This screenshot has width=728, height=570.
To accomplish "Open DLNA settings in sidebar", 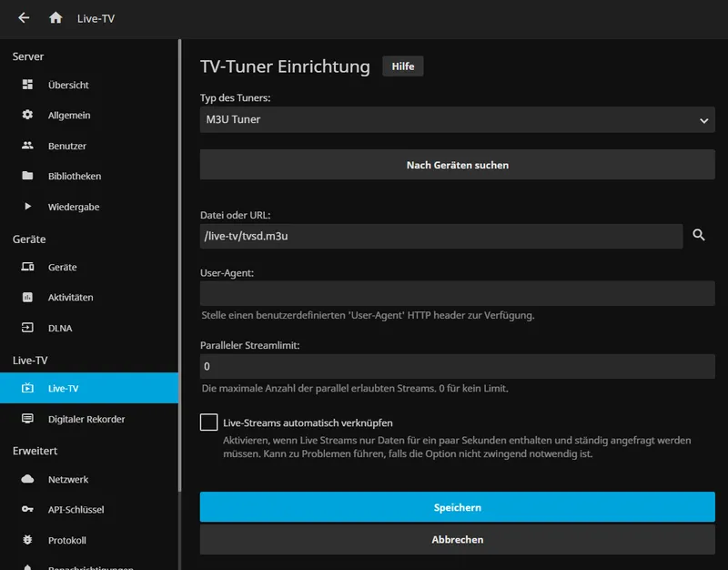I will pos(60,328).
